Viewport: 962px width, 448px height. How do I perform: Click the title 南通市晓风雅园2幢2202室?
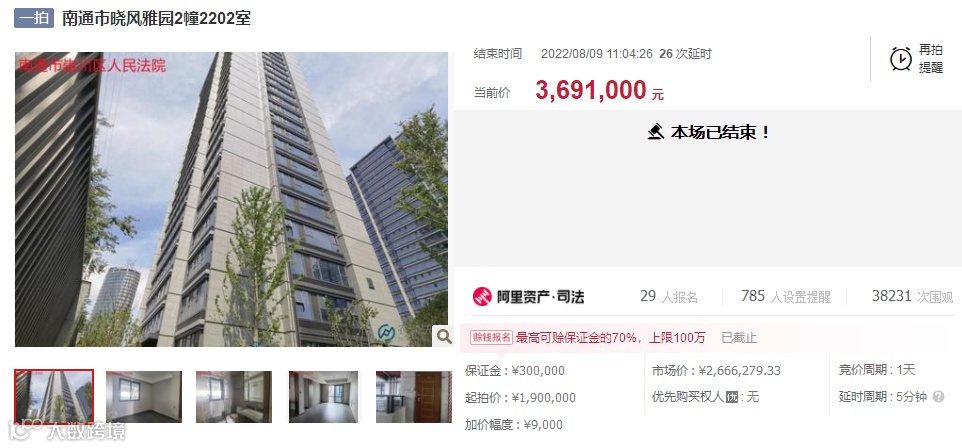pos(156,18)
